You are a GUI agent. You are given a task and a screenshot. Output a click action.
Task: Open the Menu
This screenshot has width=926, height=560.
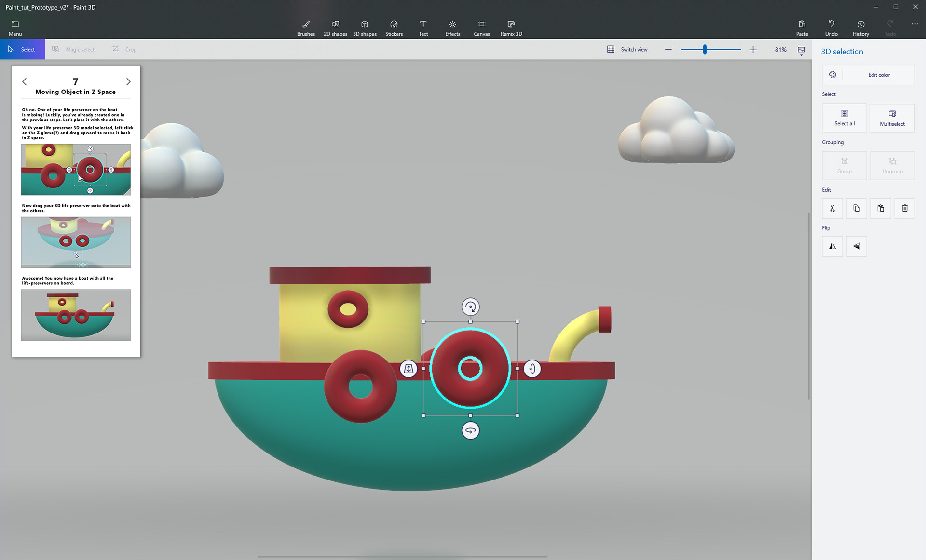[x=15, y=28]
